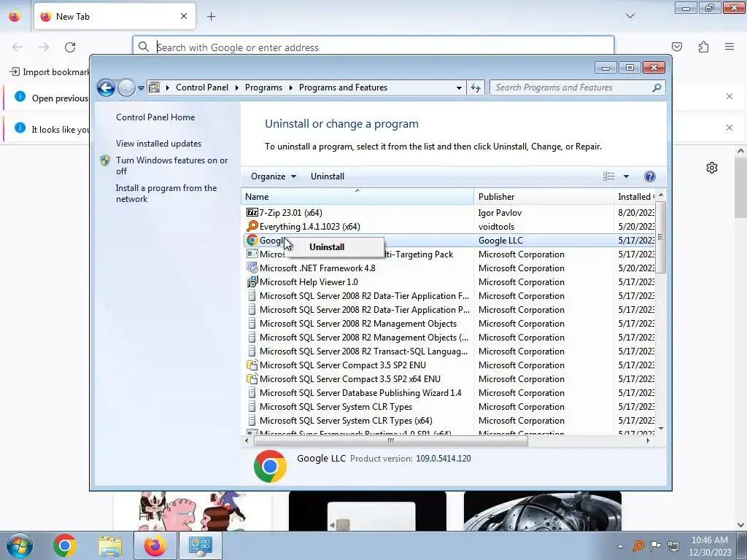This screenshot has width=747, height=560.
Task: Sort by the Name column header
Action: [357, 197]
